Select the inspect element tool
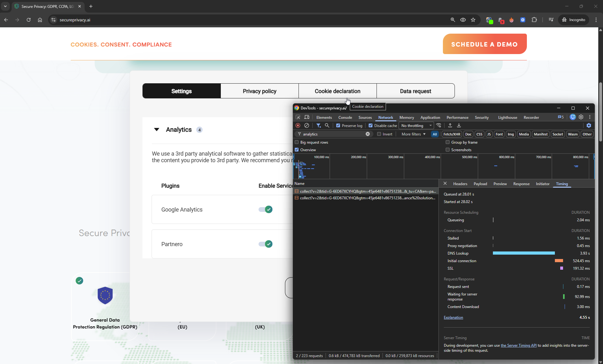The height and width of the screenshot is (364, 603). [298, 117]
